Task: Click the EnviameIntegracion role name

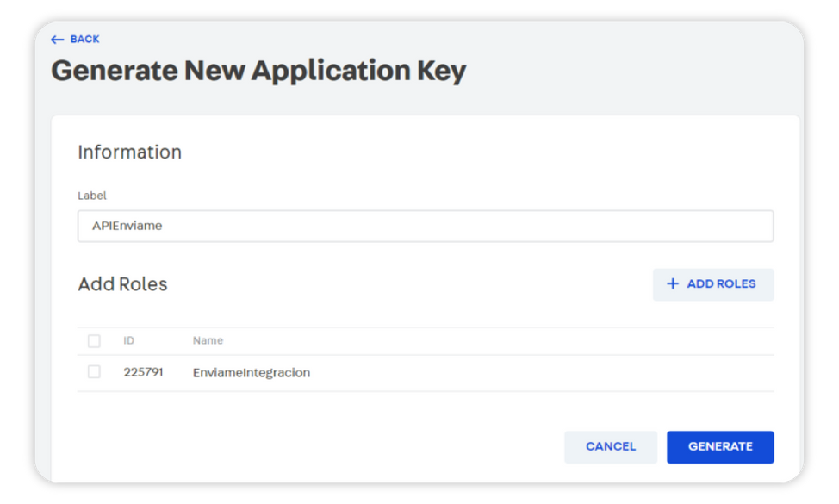Action: [x=251, y=373]
